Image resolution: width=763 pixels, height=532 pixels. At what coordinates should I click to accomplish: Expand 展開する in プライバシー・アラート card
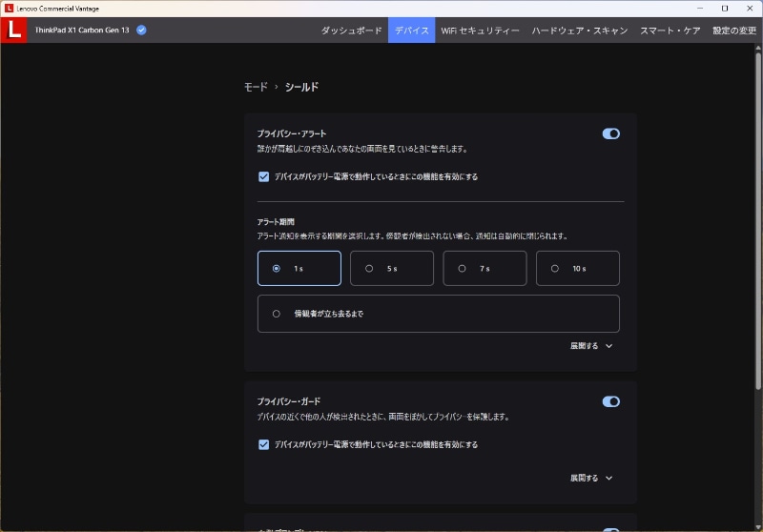coord(591,346)
